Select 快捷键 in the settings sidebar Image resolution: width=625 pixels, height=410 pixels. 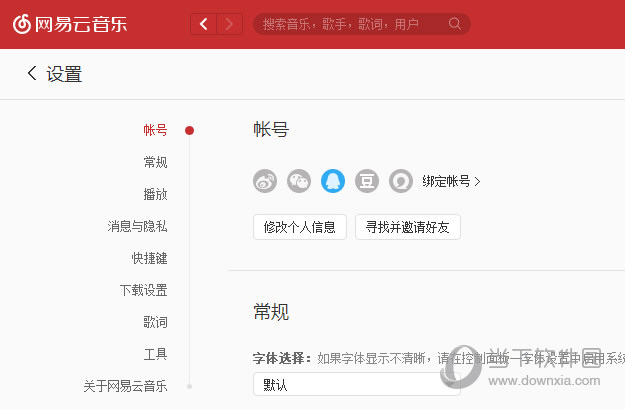pos(149,258)
